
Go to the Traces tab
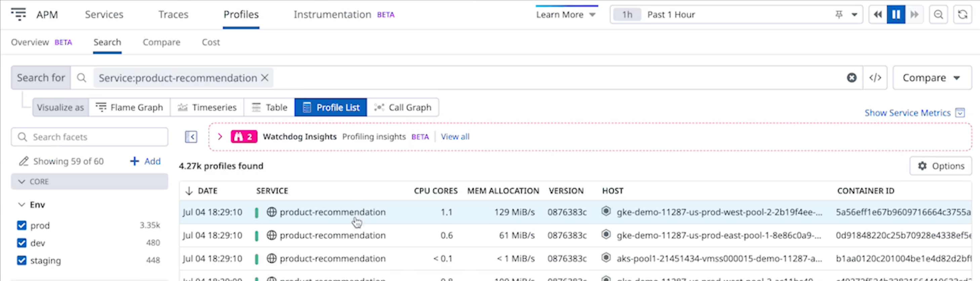coord(173,14)
